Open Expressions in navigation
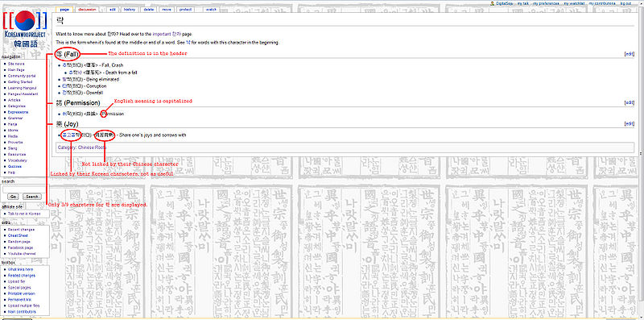 [18, 112]
